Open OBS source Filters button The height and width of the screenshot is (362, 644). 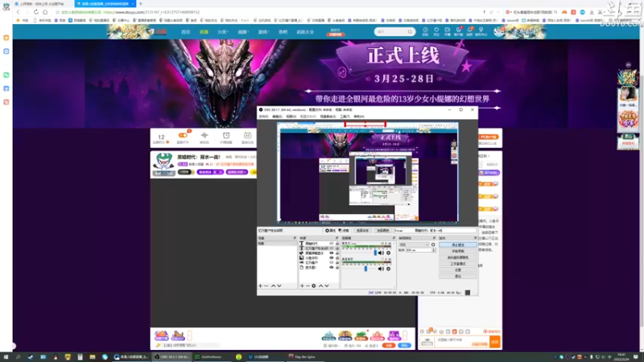(344, 231)
